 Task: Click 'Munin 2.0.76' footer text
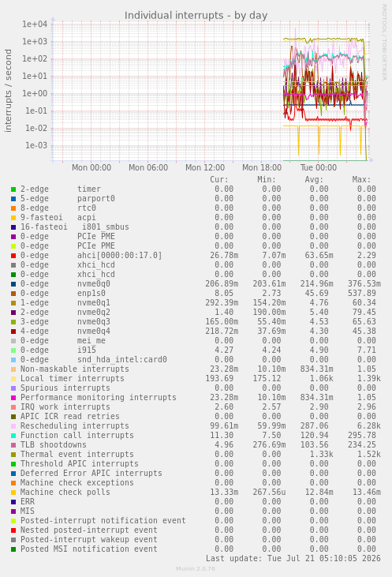(x=196, y=569)
